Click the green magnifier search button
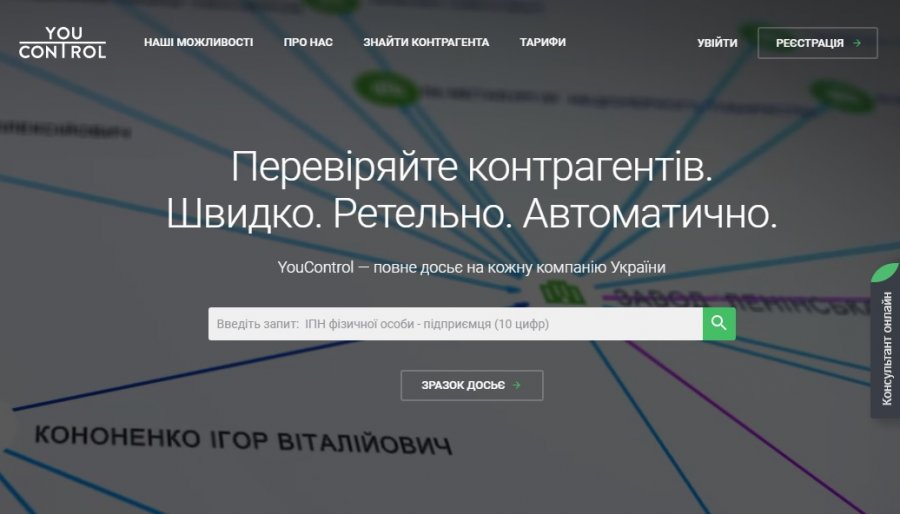 [x=719, y=324]
